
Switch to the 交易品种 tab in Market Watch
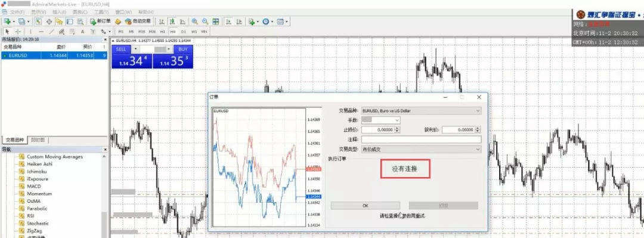(15, 140)
